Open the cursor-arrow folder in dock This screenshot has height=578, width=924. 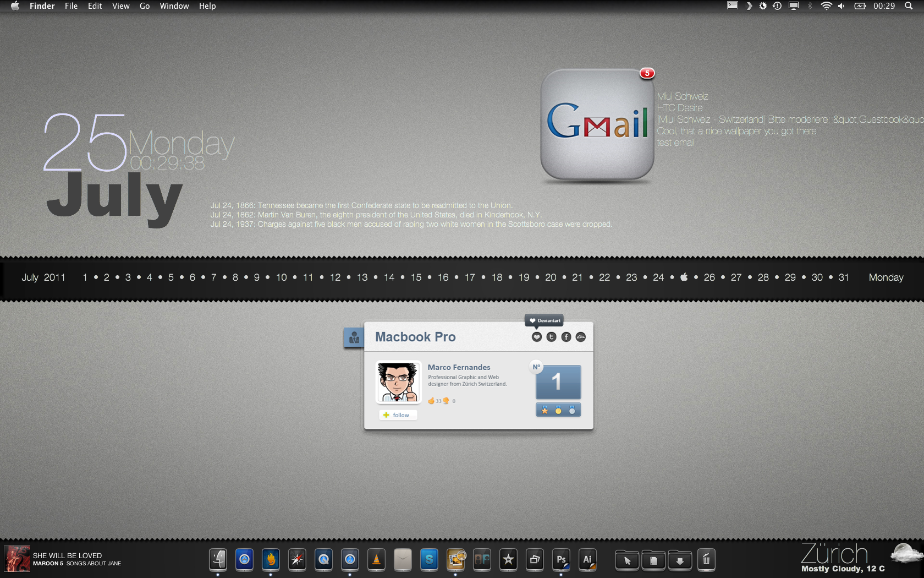coord(627,560)
